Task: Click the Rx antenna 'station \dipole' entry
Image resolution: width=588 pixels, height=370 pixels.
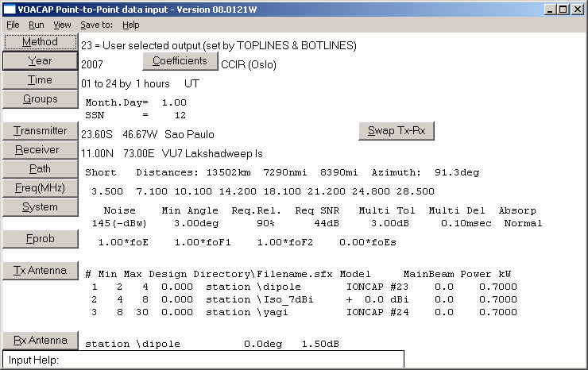Action: 133,344
